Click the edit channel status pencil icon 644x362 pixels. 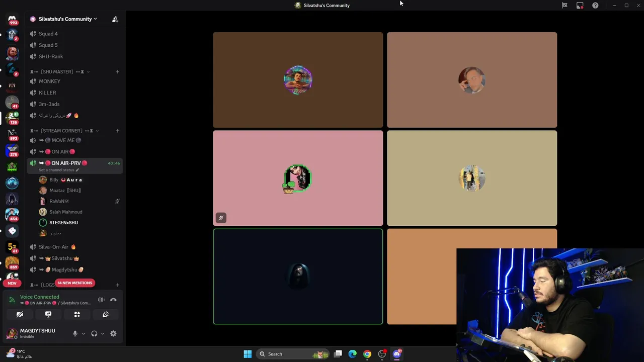(x=77, y=170)
